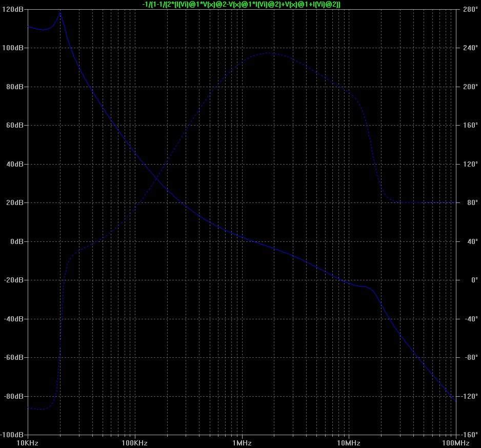
Task: Click the 0° phase axis label
Action: (x=474, y=280)
